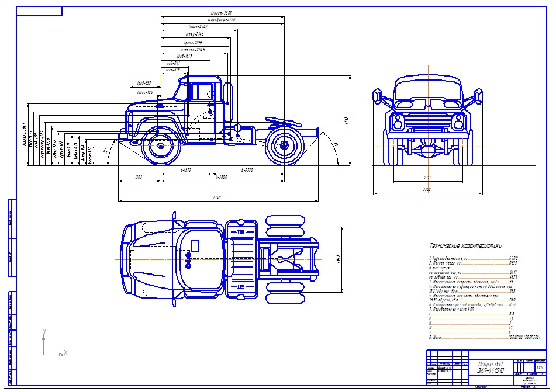Select the empty corner box in the frame
556x392 pixels.
(39, 11)
